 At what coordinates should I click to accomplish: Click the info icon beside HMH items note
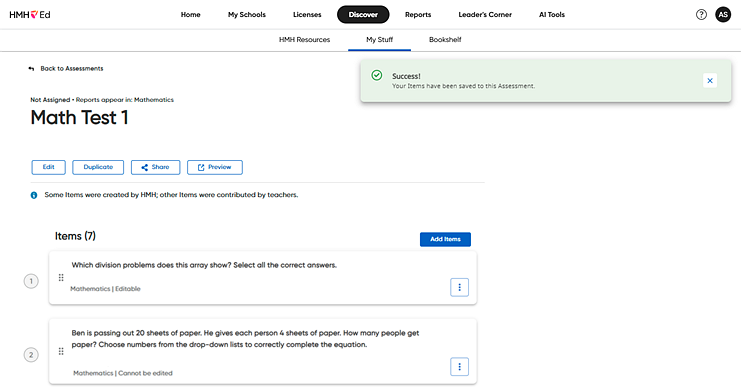(34, 195)
